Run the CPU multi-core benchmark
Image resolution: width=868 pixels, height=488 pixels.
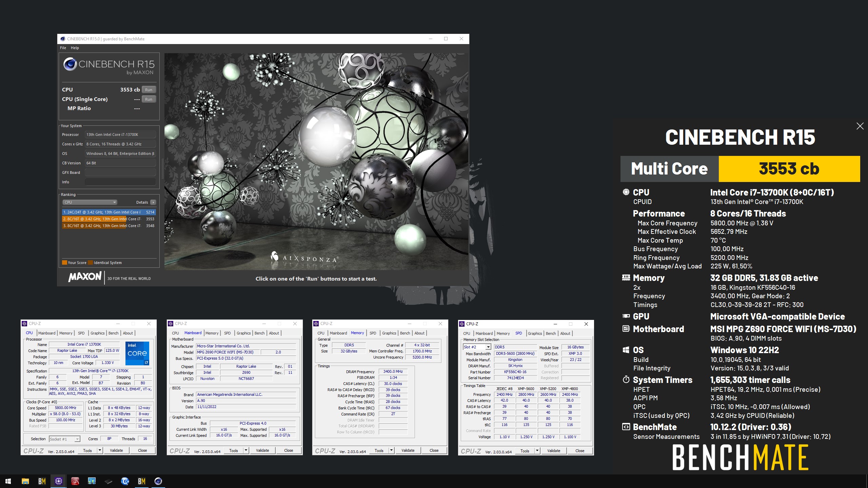tap(149, 90)
